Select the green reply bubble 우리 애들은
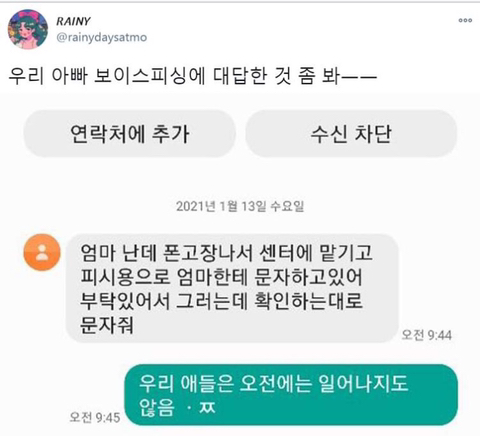This screenshot has height=436, width=480. (x=291, y=395)
